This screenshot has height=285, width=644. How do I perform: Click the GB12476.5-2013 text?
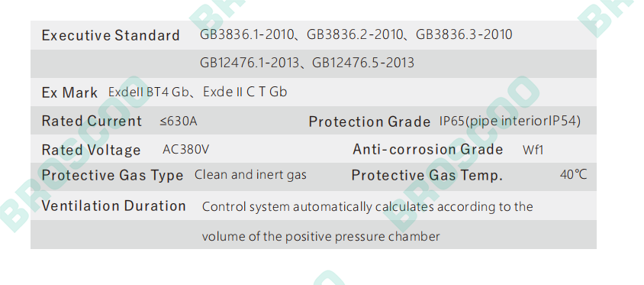click(x=363, y=63)
